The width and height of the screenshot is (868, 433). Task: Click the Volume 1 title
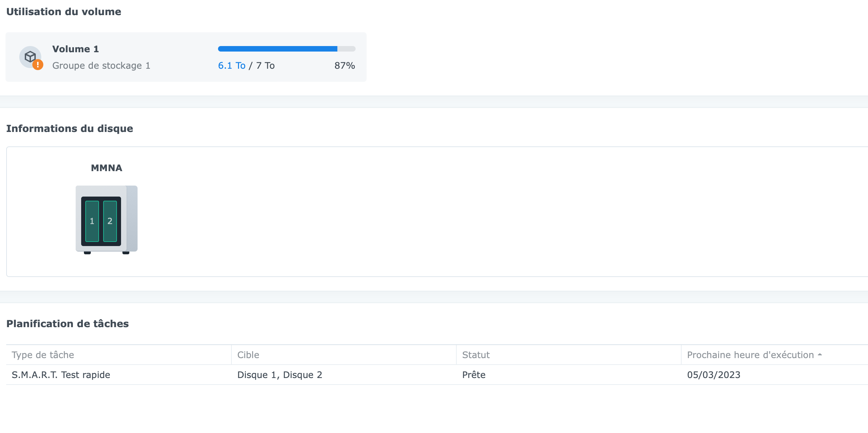(76, 49)
